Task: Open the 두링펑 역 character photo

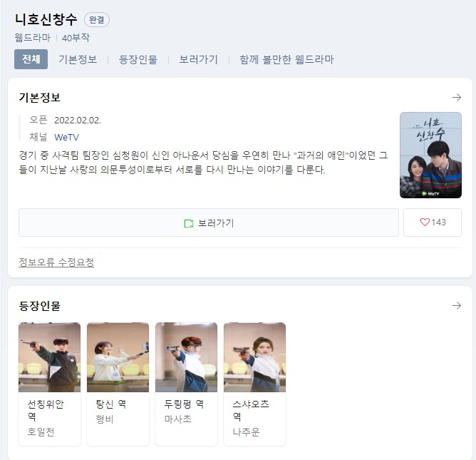Action: [186, 357]
